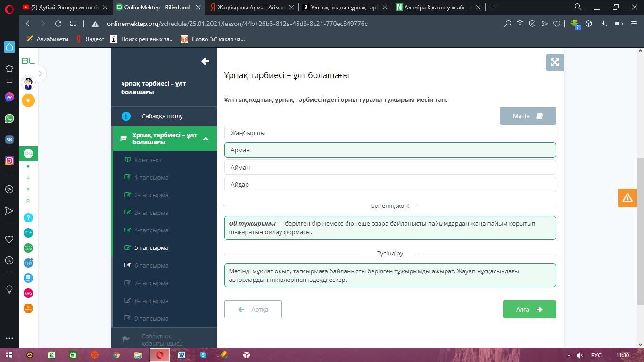
Task: Open Skype from the Windows taskbar
Action: [x=203, y=355]
